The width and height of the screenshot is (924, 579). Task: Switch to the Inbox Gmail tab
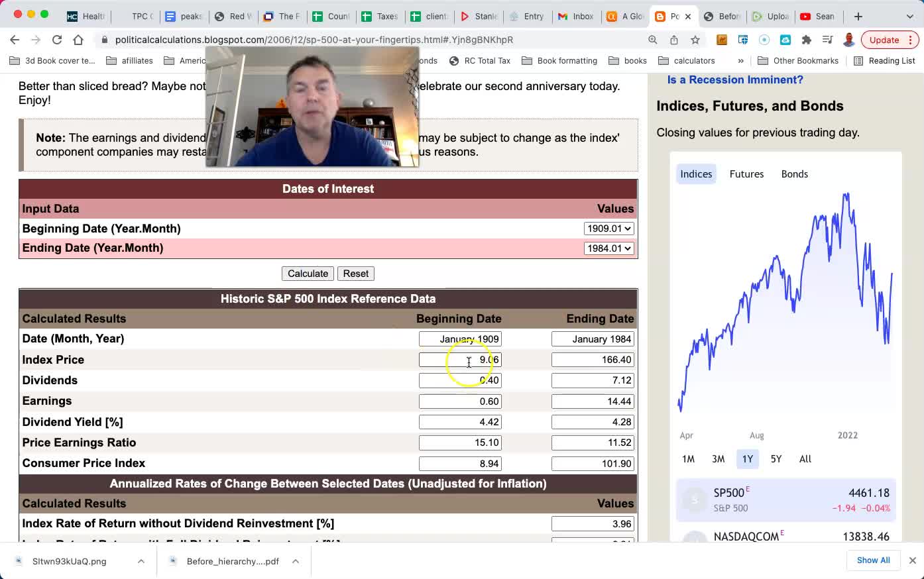575,16
